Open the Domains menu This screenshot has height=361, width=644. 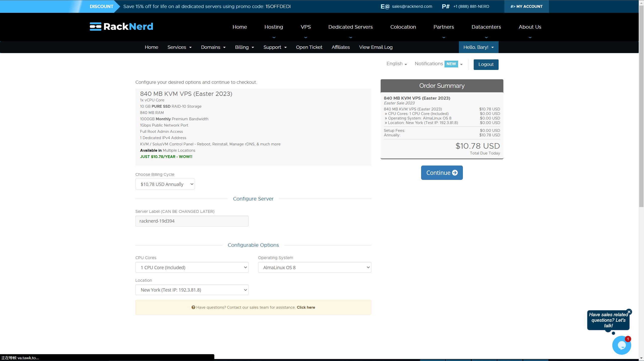tap(213, 47)
